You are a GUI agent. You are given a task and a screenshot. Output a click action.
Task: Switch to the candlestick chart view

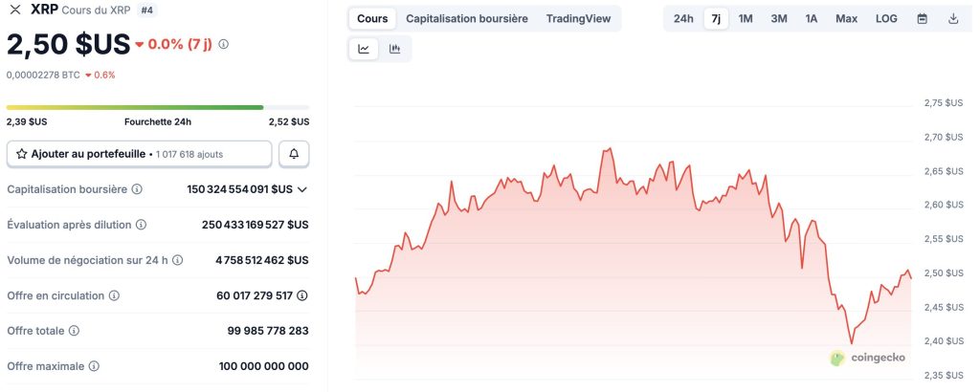coord(394,49)
